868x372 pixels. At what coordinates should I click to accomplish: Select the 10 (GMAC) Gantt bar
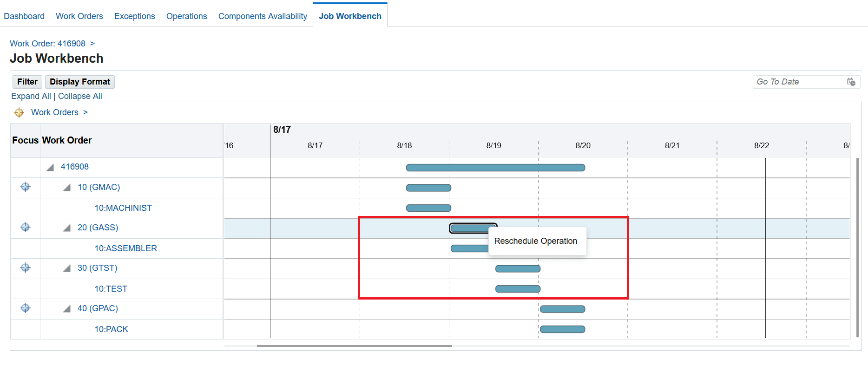[428, 188]
